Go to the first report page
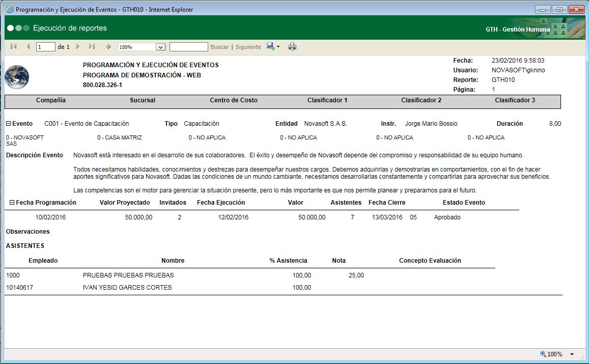Viewport: 589px width, 364px height. coord(13,46)
